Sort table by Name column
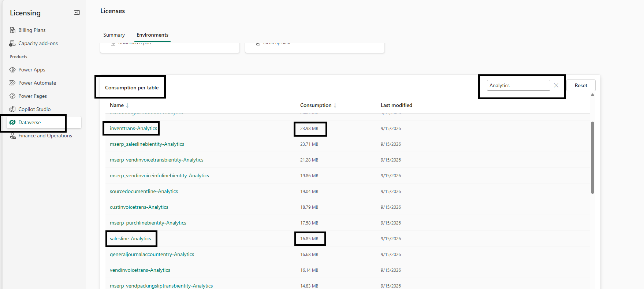 coord(119,105)
